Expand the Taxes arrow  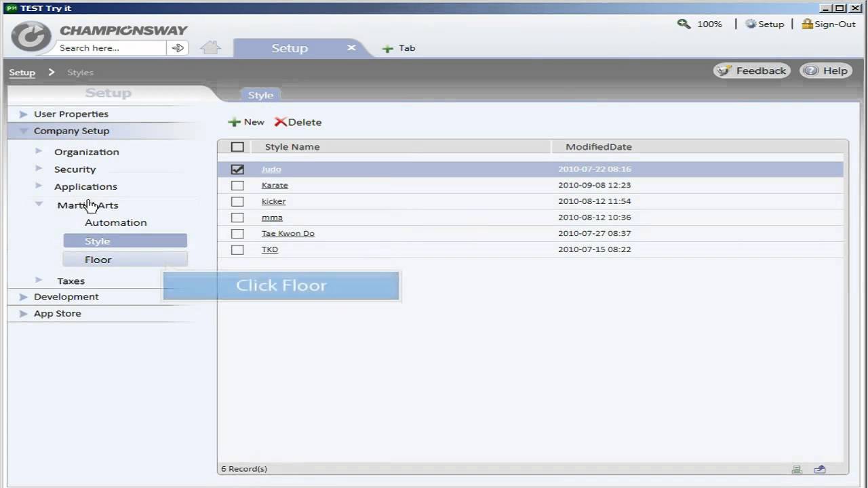[39, 279]
